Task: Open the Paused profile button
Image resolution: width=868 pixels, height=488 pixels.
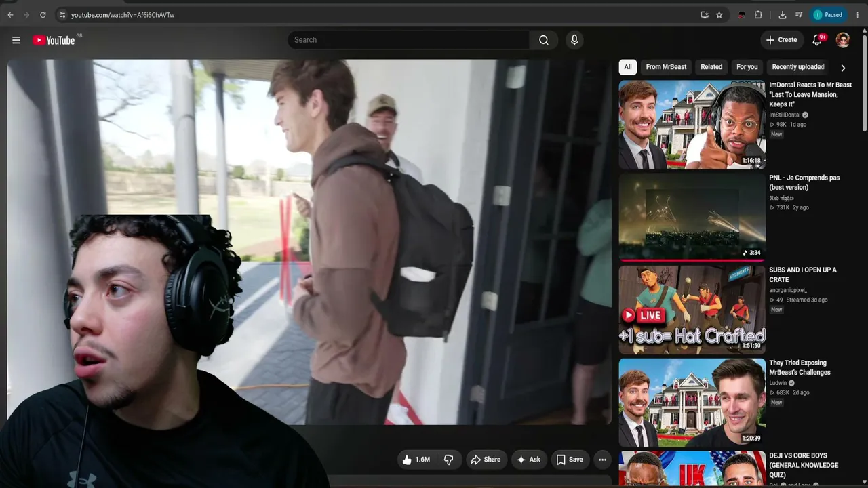Action: tap(828, 15)
